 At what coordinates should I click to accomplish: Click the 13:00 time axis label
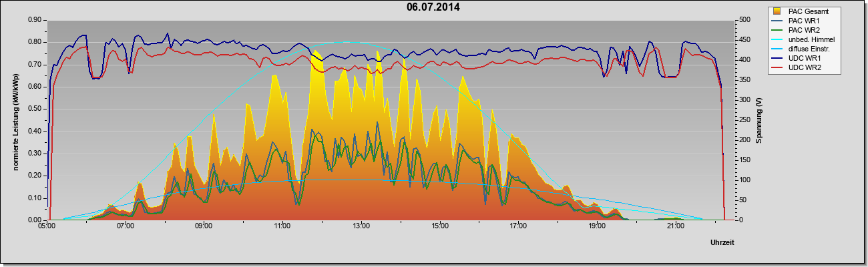[361, 227]
